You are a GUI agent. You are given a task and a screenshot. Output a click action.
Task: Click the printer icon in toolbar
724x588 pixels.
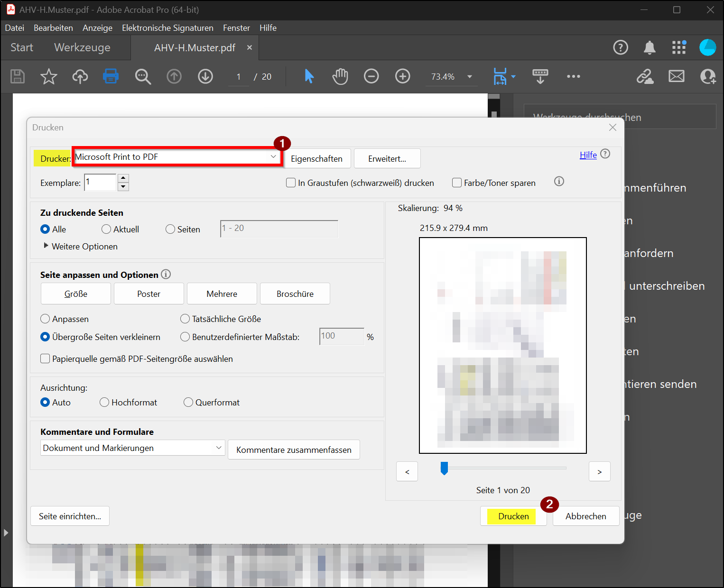(111, 76)
